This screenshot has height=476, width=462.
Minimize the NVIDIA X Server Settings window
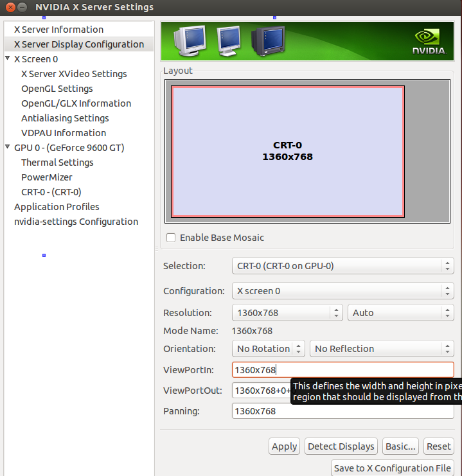coord(22,7)
